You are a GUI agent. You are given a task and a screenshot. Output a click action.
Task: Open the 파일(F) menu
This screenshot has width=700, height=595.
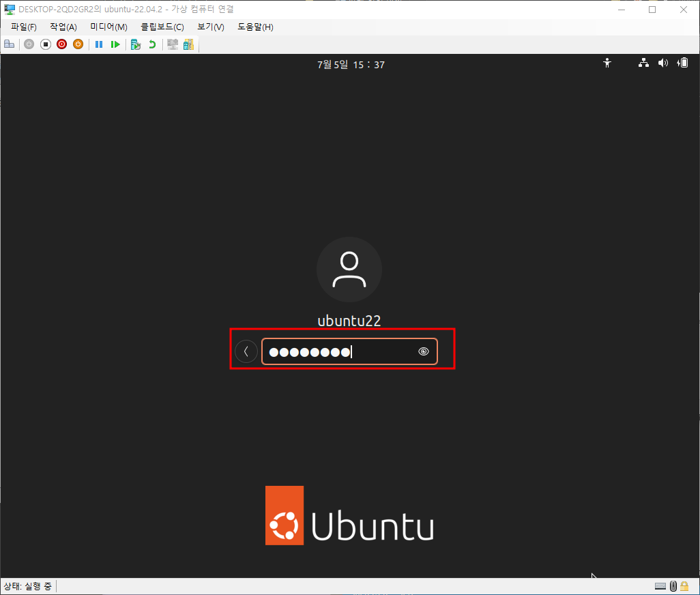(24, 27)
